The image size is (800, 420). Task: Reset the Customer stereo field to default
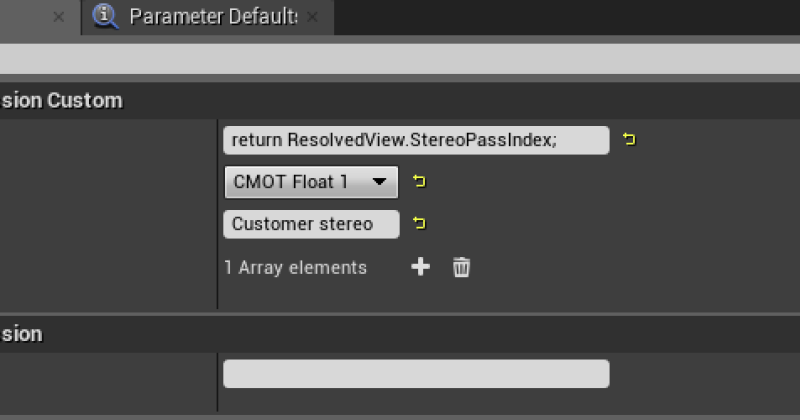419,223
